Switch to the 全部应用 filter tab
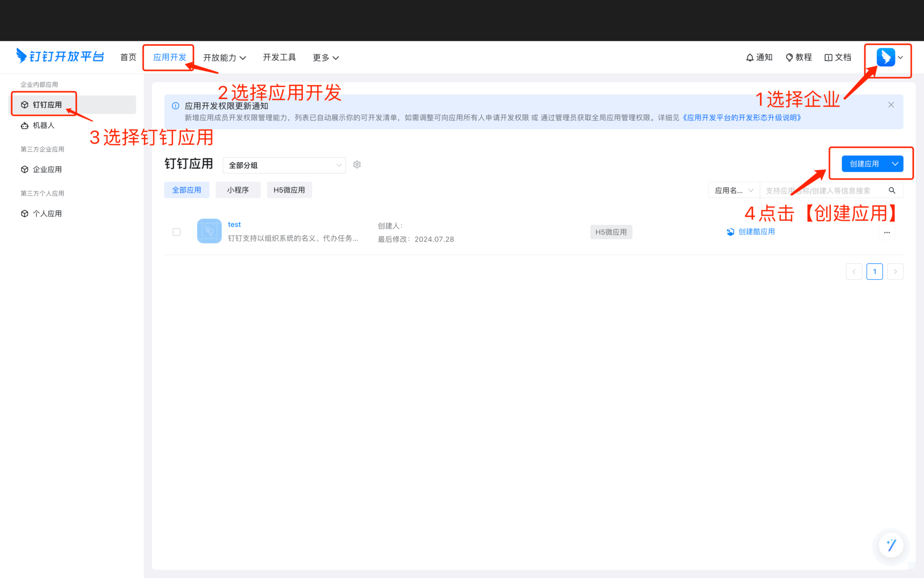The width and height of the screenshot is (924, 578). coord(187,190)
